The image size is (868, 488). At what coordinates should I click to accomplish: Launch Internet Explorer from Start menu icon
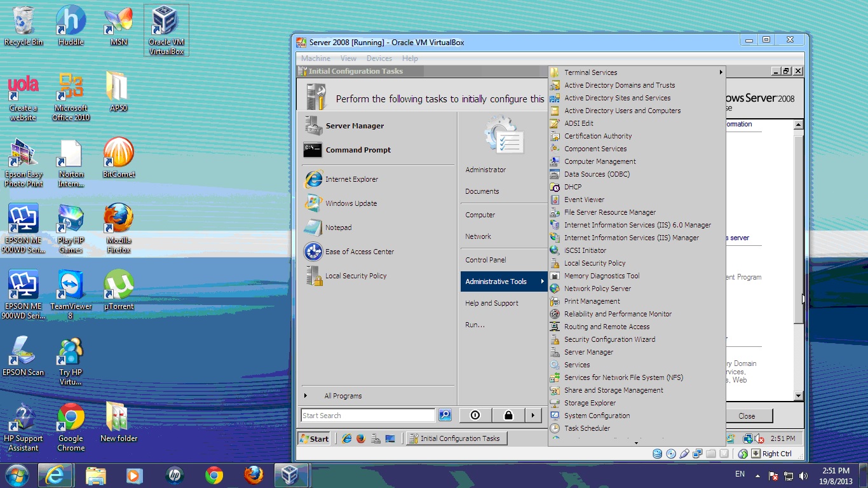313,179
